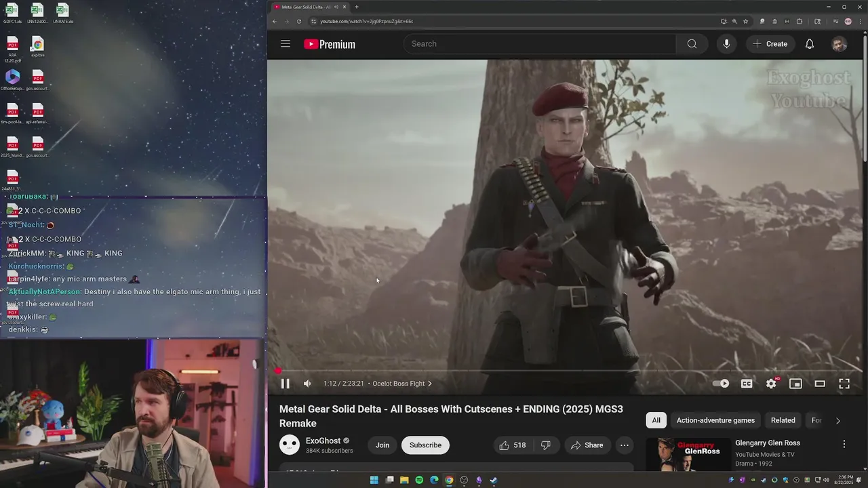Click the Chrome address bar URL
This screenshot has height=488, width=868.
pyautogui.click(x=367, y=21)
